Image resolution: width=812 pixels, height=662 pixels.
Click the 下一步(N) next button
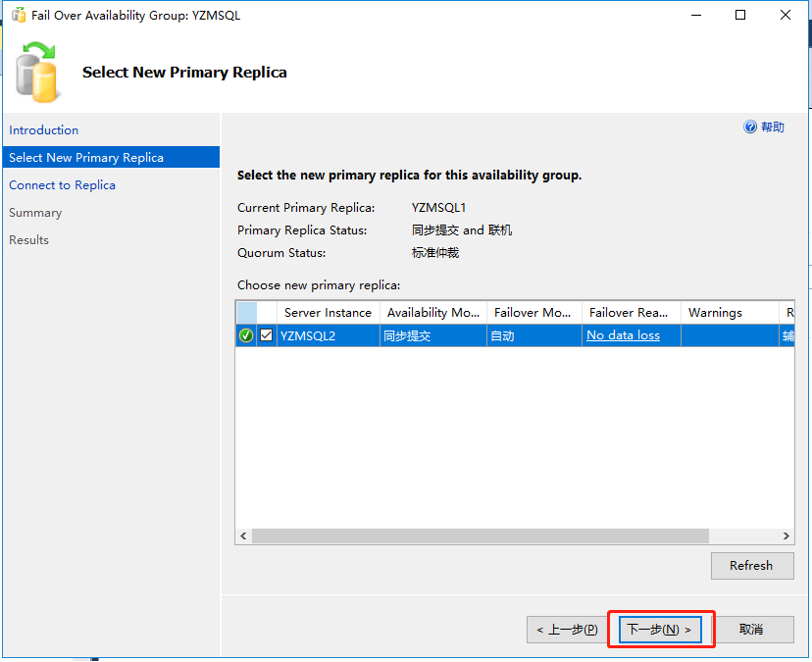pyautogui.click(x=660, y=630)
